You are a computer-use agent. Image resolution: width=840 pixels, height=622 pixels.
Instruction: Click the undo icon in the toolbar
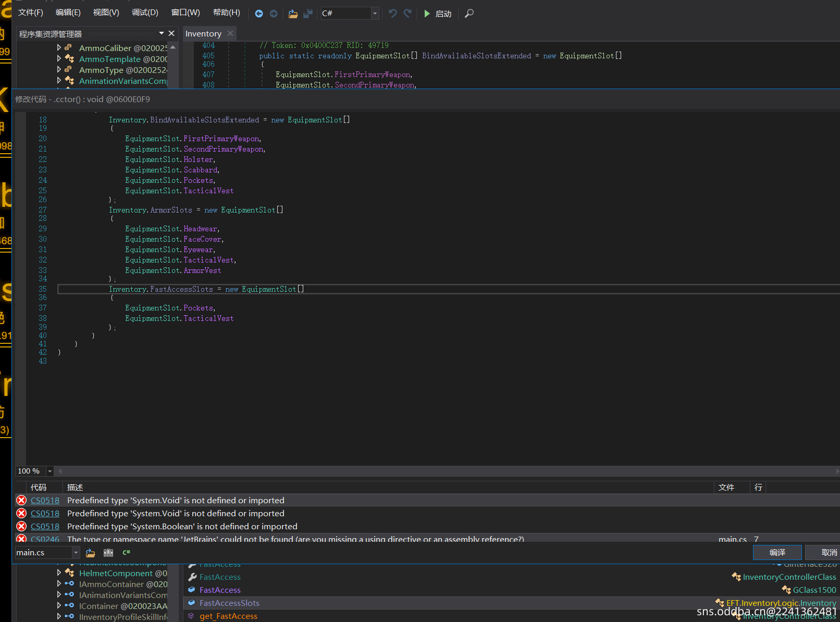coord(393,14)
